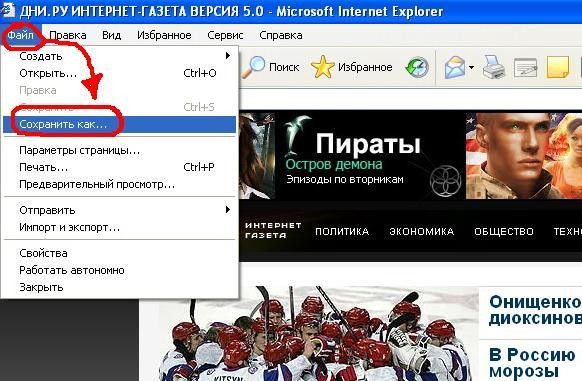Image resolution: width=582 pixels, height=381 pixels.
Task: Open the ПОЛИТИКА section link
Action: (x=342, y=231)
